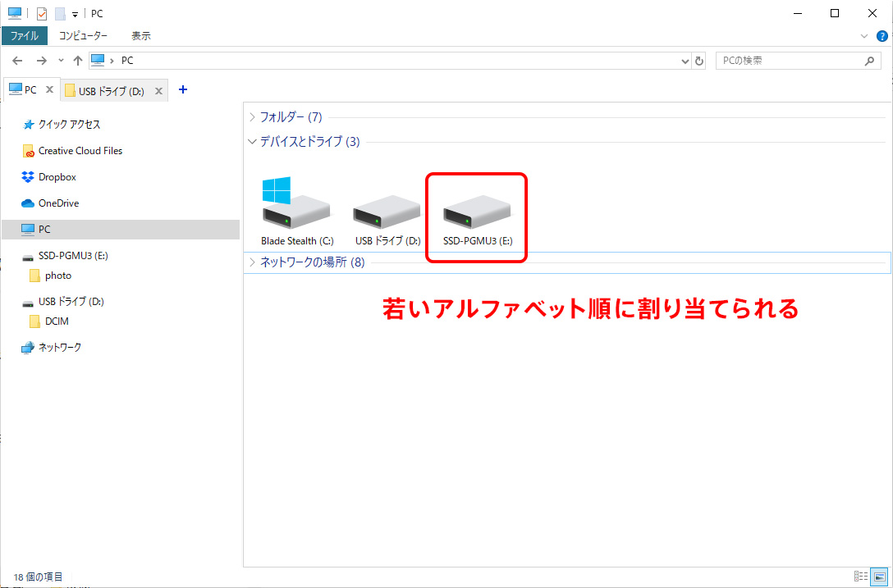Image resolution: width=893 pixels, height=588 pixels.
Task: Open Creative Cloud Files in sidebar
Action: point(80,150)
